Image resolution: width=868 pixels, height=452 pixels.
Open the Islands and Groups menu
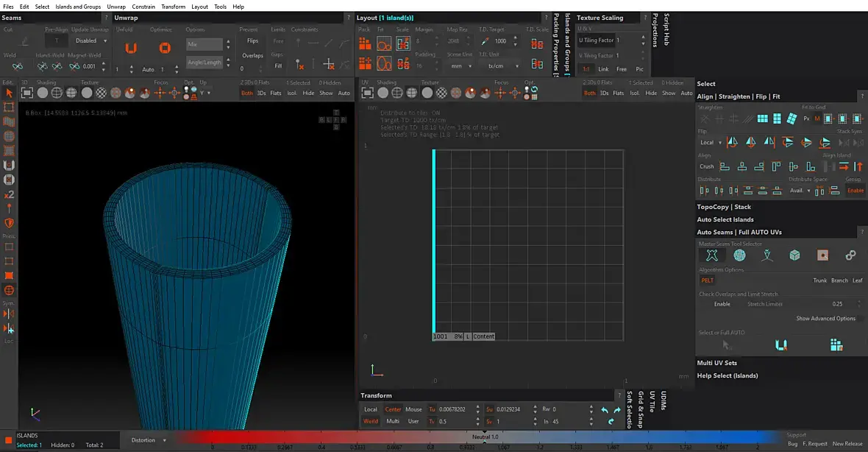(78, 7)
